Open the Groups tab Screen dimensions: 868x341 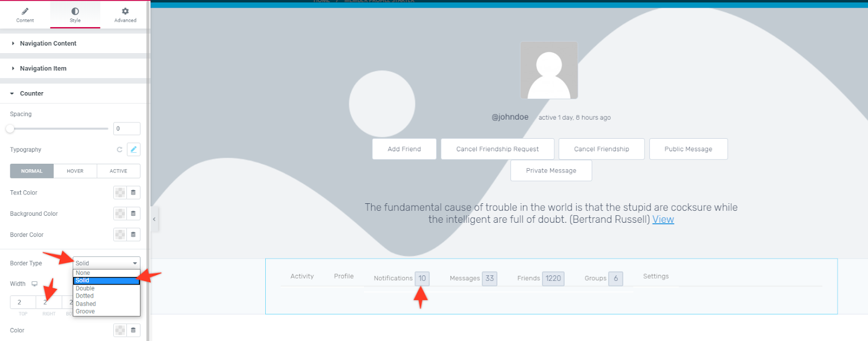click(x=595, y=278)
